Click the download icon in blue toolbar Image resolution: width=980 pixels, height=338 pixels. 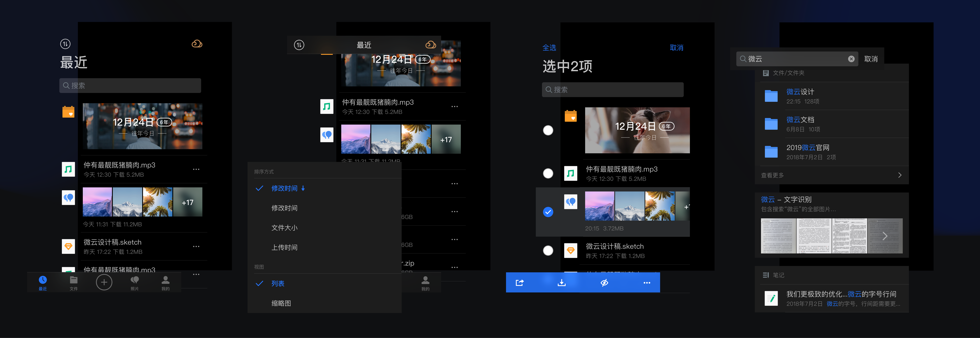tap(561, 283)
